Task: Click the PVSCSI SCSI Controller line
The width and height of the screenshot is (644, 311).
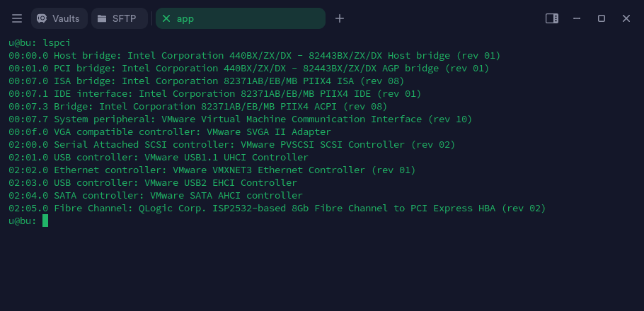Action: coord(232,144)
